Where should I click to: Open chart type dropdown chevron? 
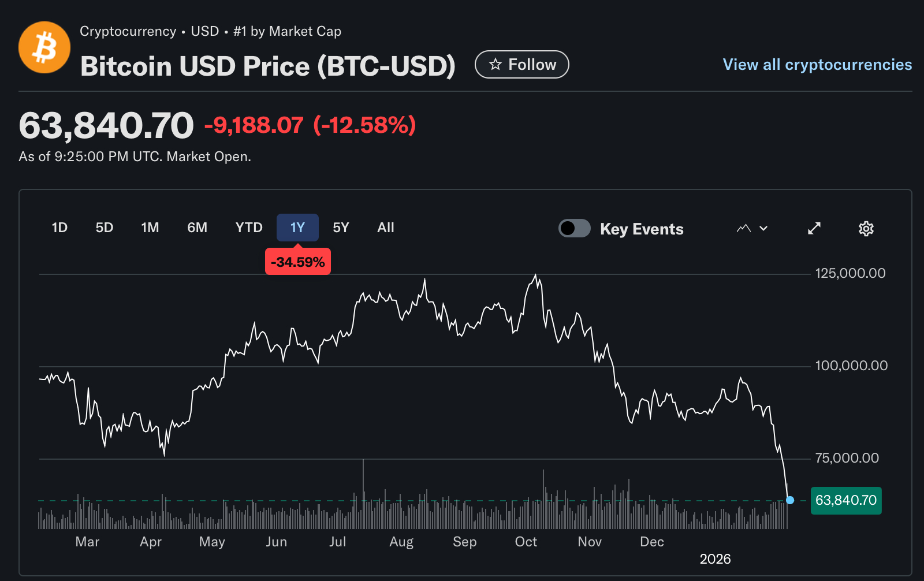click(x=763, y=229)
